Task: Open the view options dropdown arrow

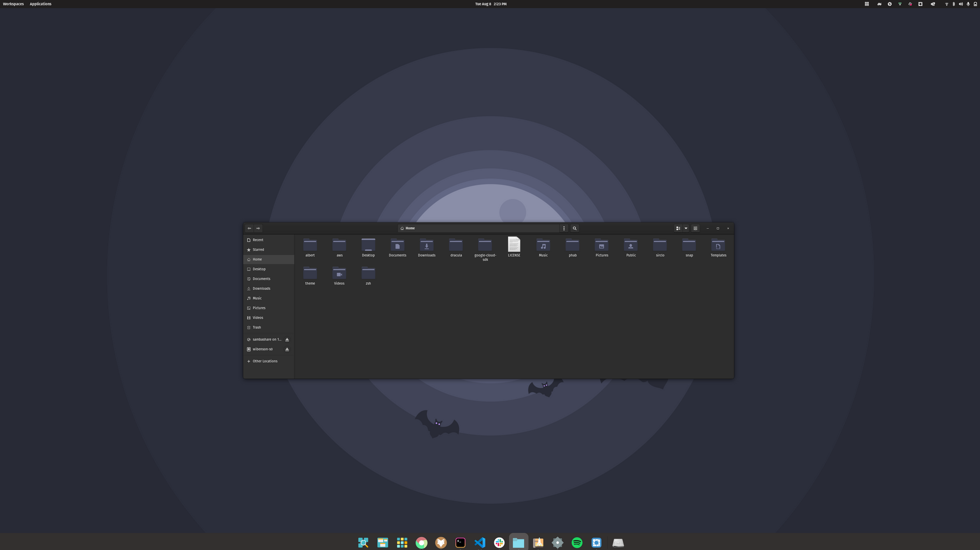Action: coord(686,228)
